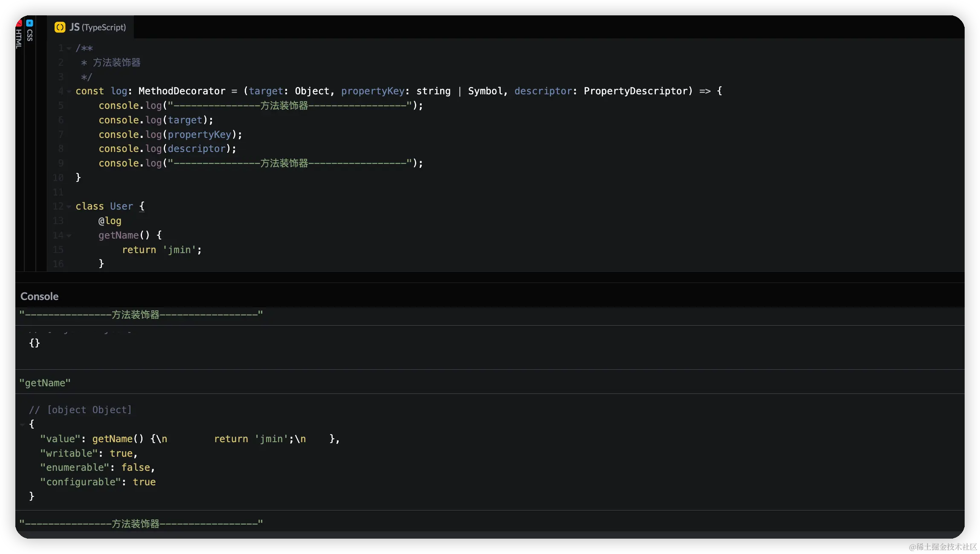Select the JS (TypeScript) tab title
Viewport: 980px width, 554px height.
tap(98, 27)
